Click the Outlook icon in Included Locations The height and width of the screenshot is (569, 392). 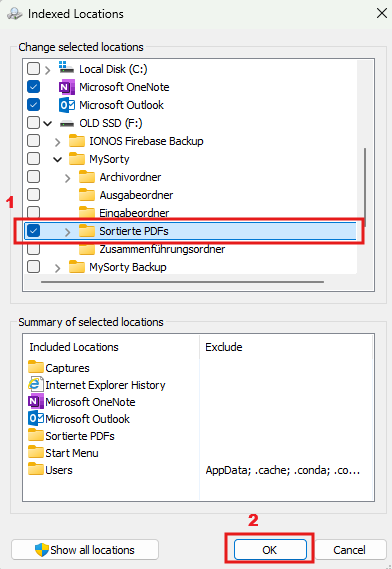[x=36, y=418]
